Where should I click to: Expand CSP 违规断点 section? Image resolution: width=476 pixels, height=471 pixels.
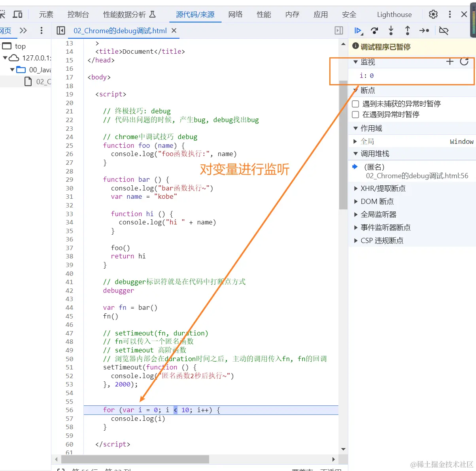click(x=356, y=241)
